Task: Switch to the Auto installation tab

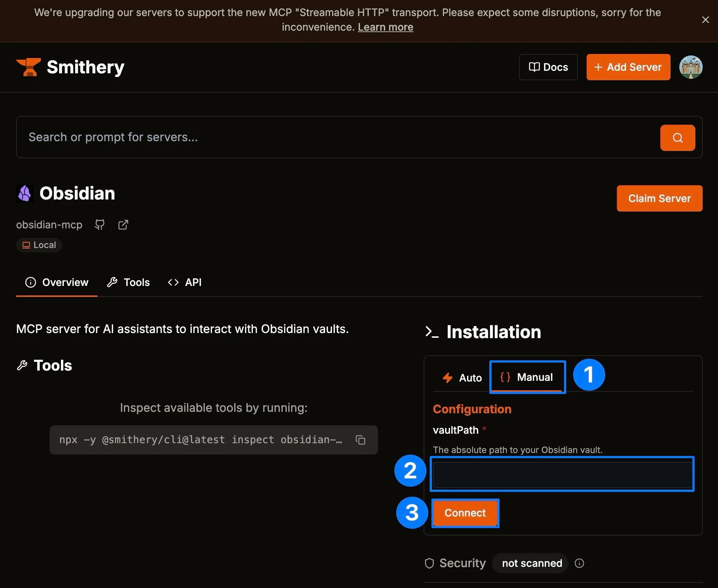Action: [462, 378]
